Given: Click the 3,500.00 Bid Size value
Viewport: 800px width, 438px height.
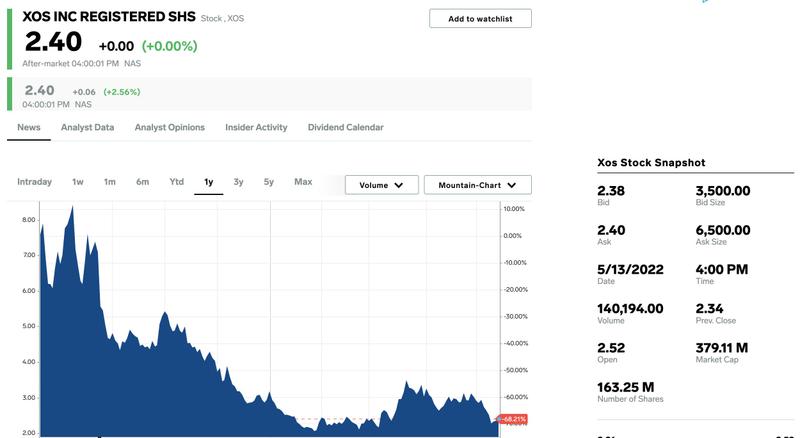Looking at the screenshot, I should [722, 191].
